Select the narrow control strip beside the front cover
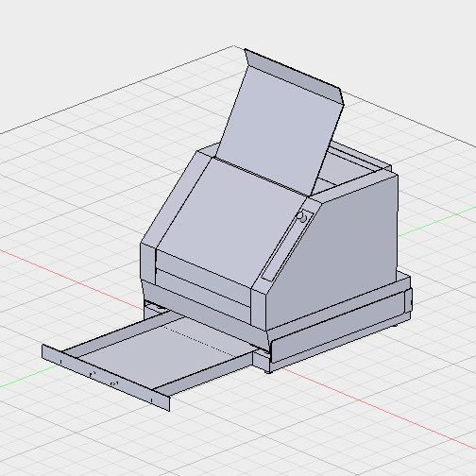 pos(287,246)
